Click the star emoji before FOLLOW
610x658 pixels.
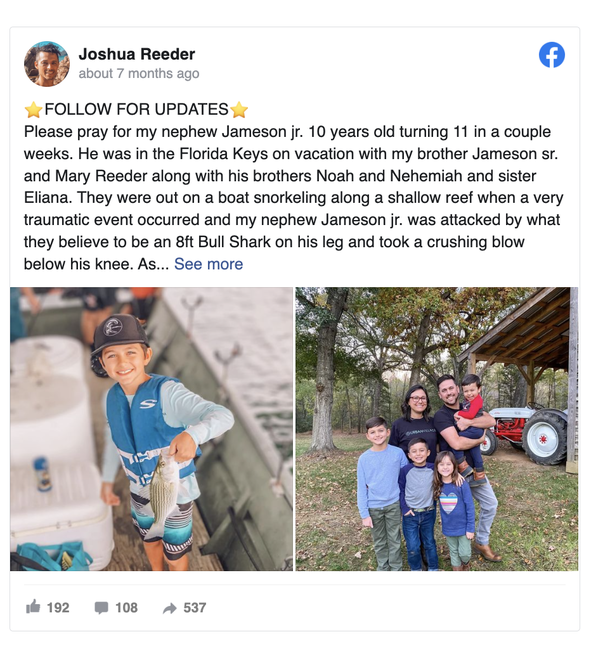[33, 110]
